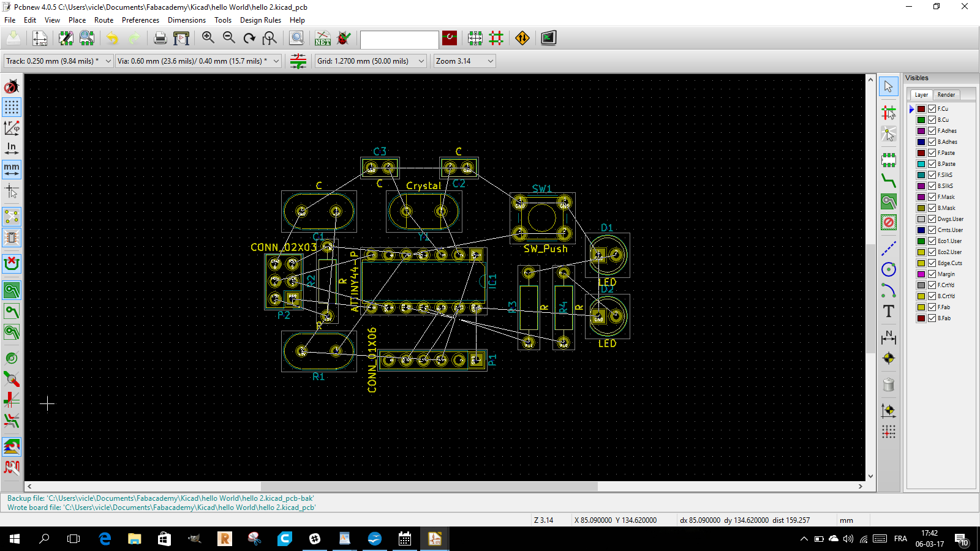This screenshot has height=551, width=980.
Task: Expand the Grid size dropdown
Action: 421,61
